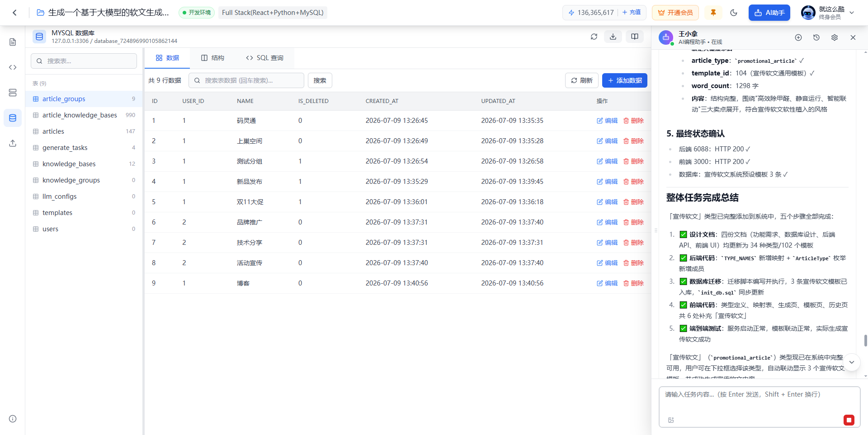The width and height of the screenshot is (868, 435).
Task: Select the database sidebar icon
Action: (13, 118)
